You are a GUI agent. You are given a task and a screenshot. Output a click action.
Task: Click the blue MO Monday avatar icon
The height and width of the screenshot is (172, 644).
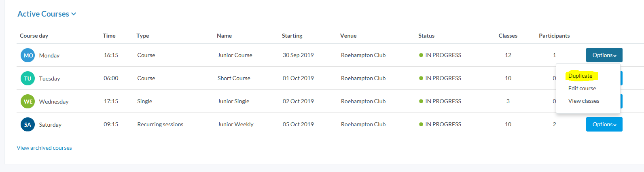(28, 55)
